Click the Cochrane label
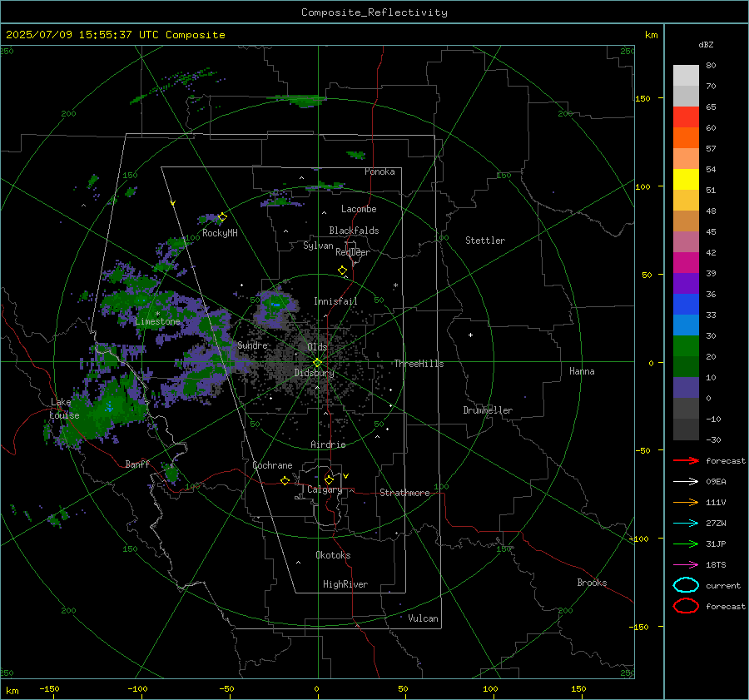Screen dimensions: 749x700 pyautogui.click(x=272, y=465)
